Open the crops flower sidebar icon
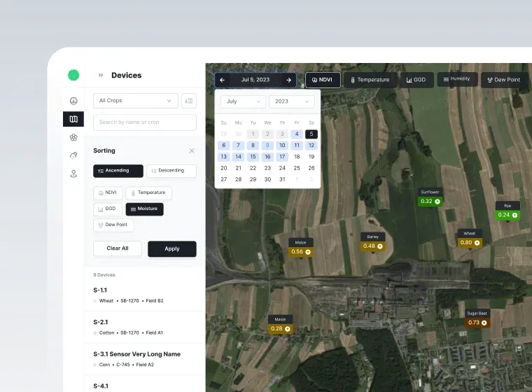The width and height of the screenshot is (532, 392). tap(73, 137)
